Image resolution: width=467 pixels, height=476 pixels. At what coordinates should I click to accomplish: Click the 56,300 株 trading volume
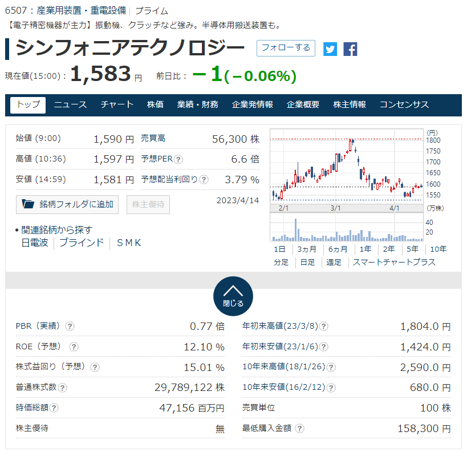click(x=235, y=139)
